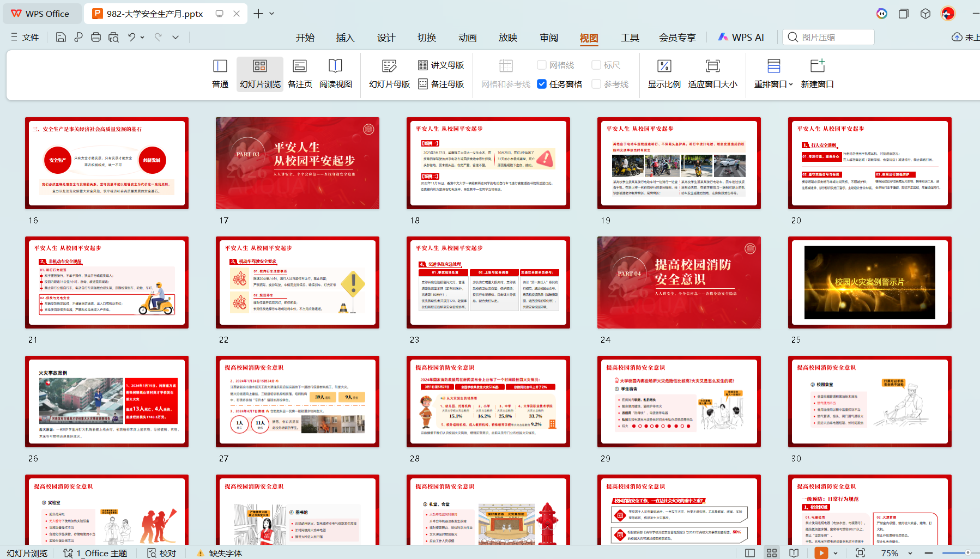This screenshot has height=559, width=980.
Task: Open the 开始 Home tab
Action: click(305, 38)
